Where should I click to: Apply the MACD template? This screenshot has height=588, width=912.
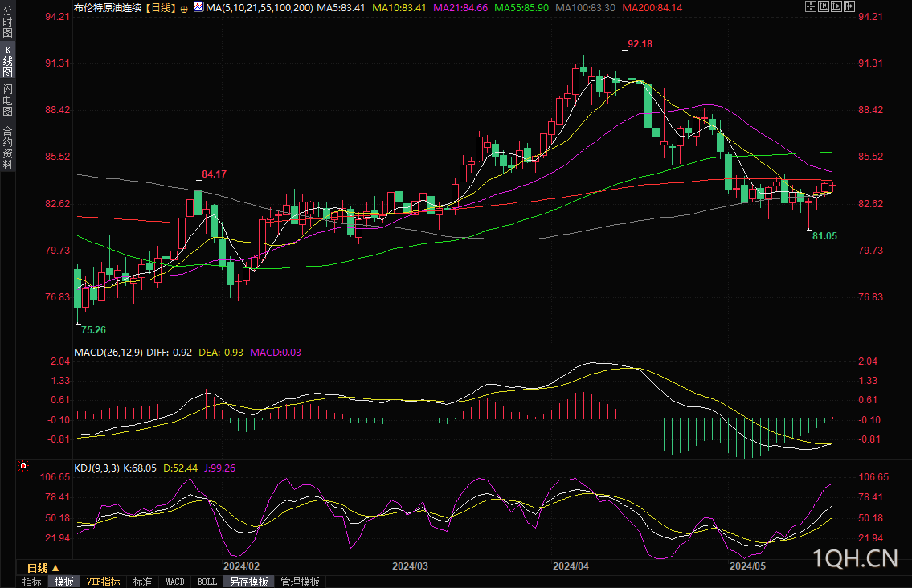(174, 582)
